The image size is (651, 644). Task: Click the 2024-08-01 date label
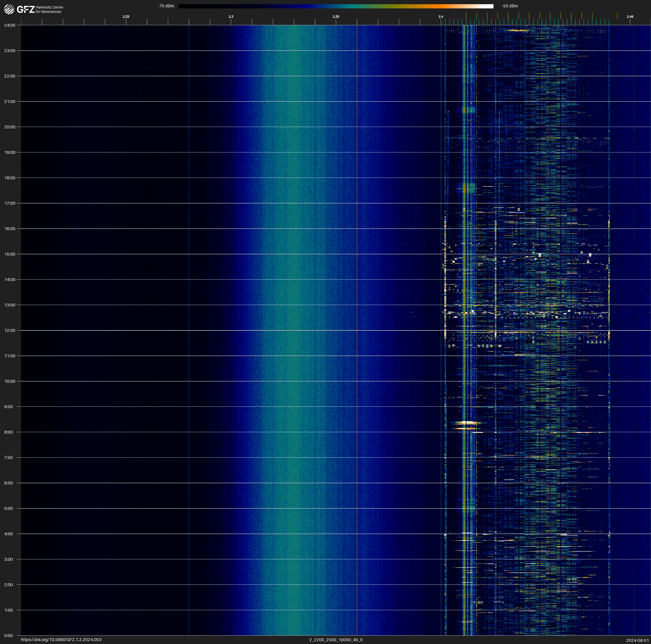coord(637,640)
